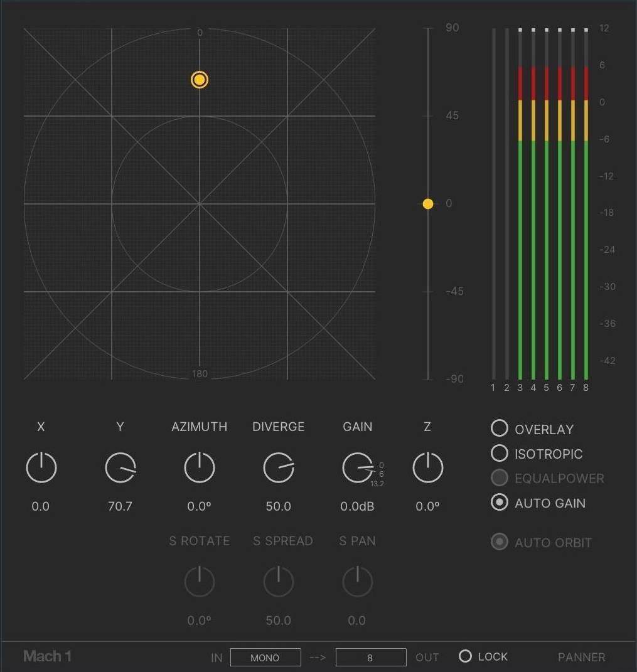Screen dimensions: 637x672
Task: Click the S Rotate value 0.0º
Action: [x=200, y=621]
